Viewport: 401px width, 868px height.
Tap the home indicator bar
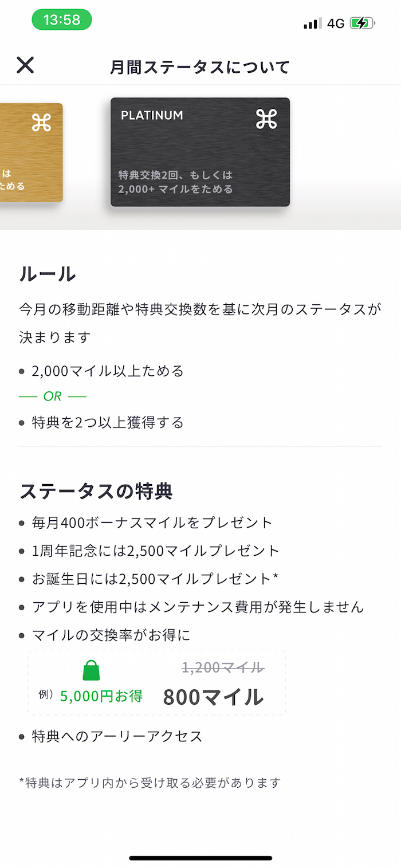tap(200, 858)
